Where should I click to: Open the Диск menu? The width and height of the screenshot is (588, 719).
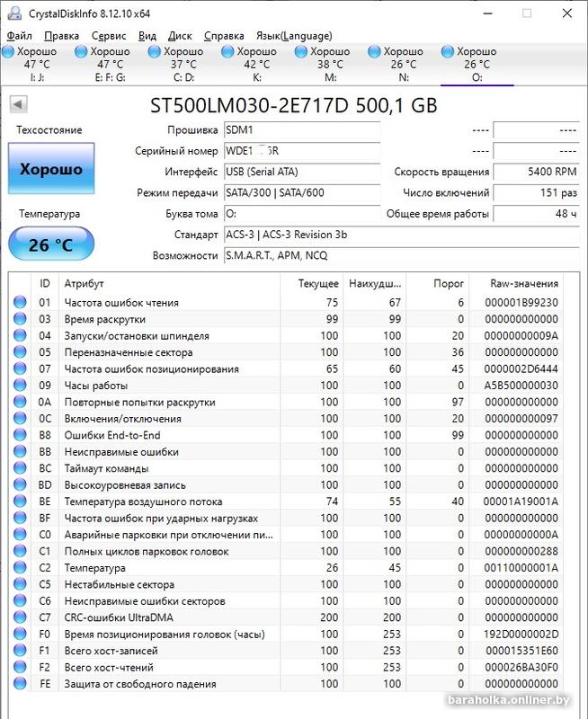point(180,36)
